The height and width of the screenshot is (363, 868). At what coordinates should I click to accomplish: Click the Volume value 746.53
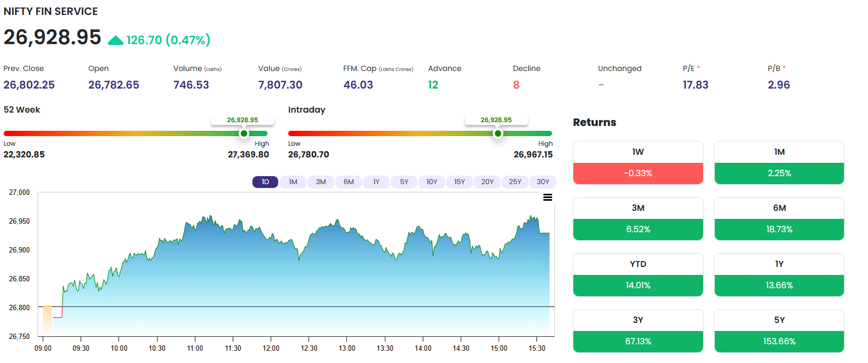point(191,85)
